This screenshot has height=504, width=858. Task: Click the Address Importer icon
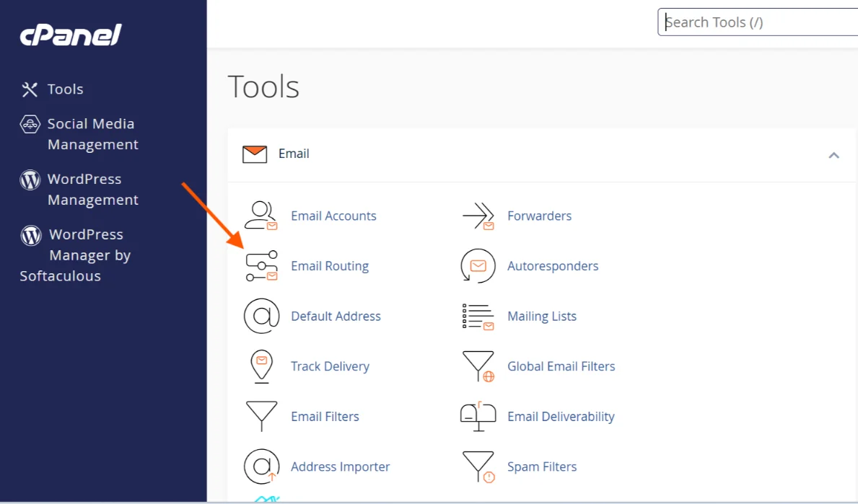tap(261, 467)
